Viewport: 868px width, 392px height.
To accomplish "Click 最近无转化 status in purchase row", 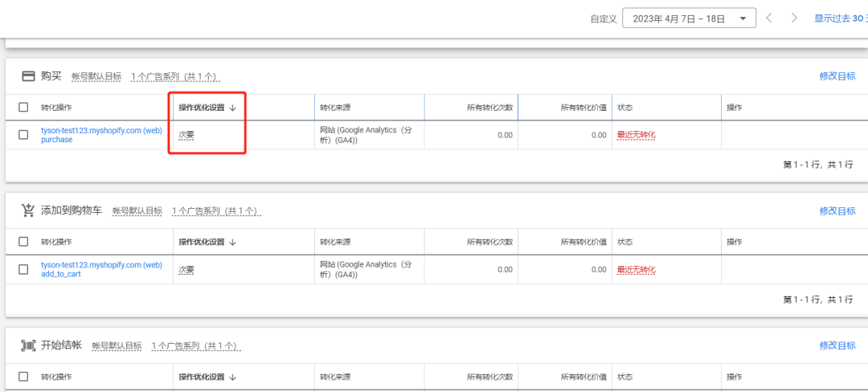I will coord(636,135).
